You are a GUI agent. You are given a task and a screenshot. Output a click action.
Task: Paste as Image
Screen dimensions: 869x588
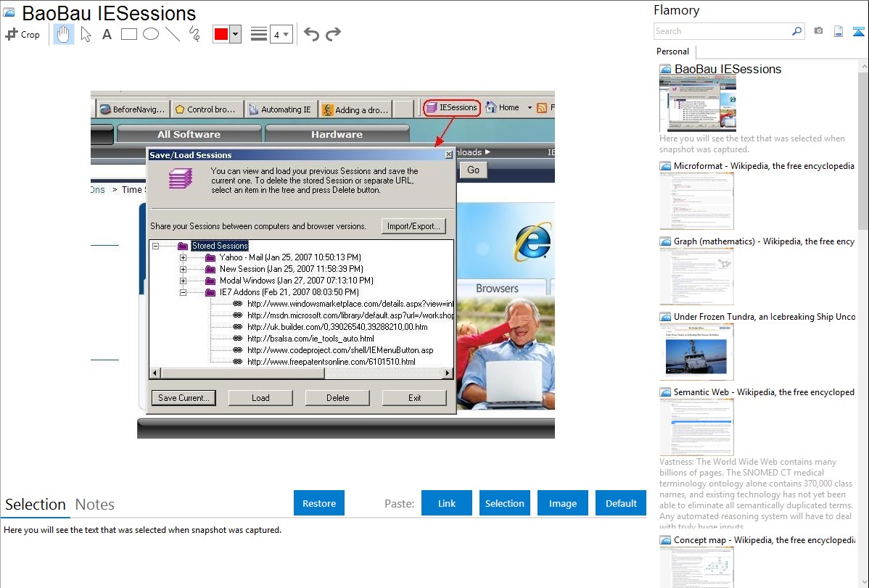pyautogui.click(x=562, y=503)
